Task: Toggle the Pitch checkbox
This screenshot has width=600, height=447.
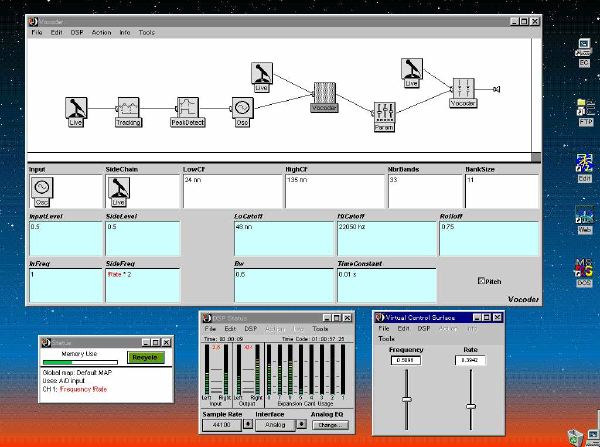Action: coord(483,280)
